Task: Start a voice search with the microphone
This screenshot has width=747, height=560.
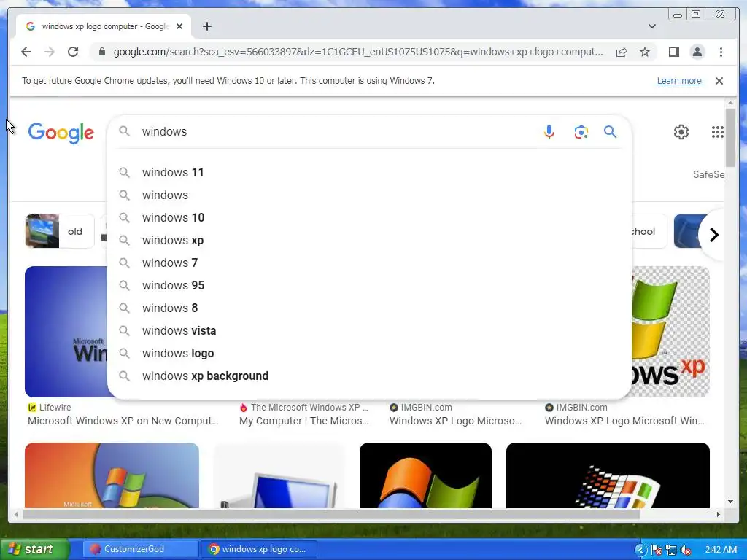Action: point(549,132)
